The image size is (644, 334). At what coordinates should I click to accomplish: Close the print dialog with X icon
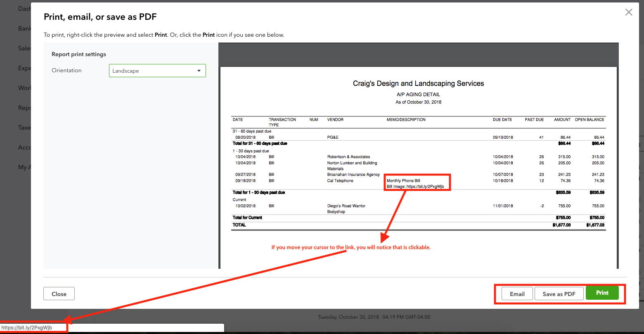pyautogui.click(x=629, y=12)
